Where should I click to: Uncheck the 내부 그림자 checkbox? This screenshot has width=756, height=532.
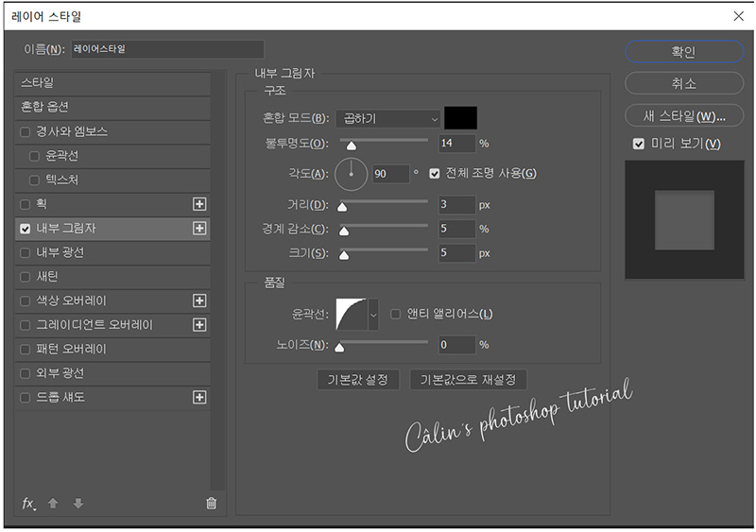tap(26, 229)
